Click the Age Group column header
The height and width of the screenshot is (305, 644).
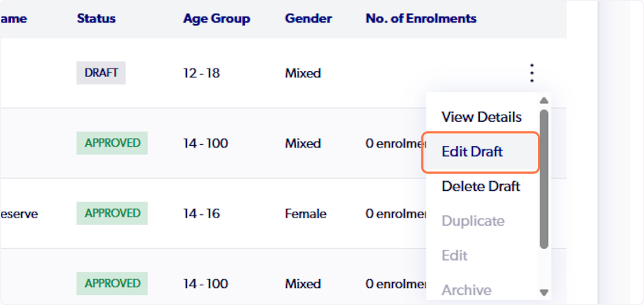coord(216,18)
